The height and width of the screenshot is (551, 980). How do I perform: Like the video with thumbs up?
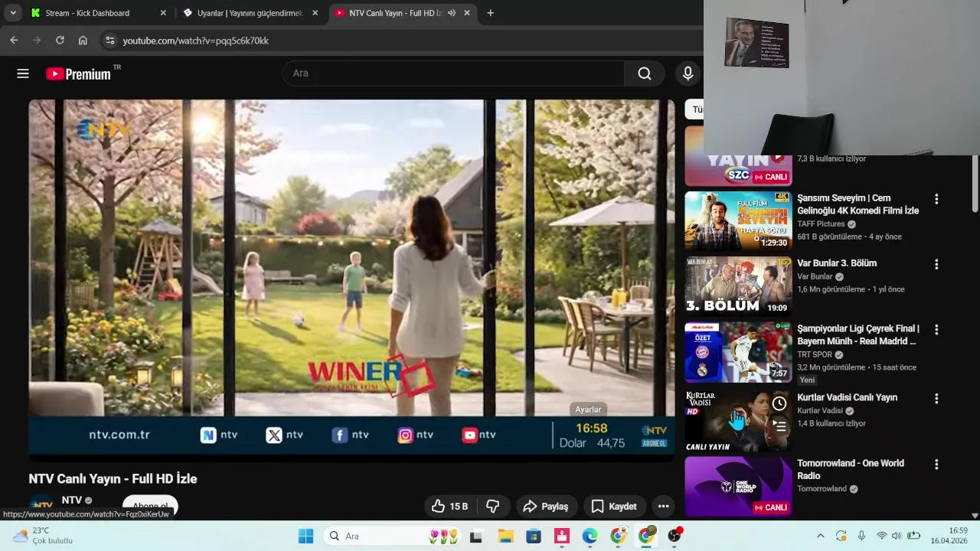tap(449, 506)
